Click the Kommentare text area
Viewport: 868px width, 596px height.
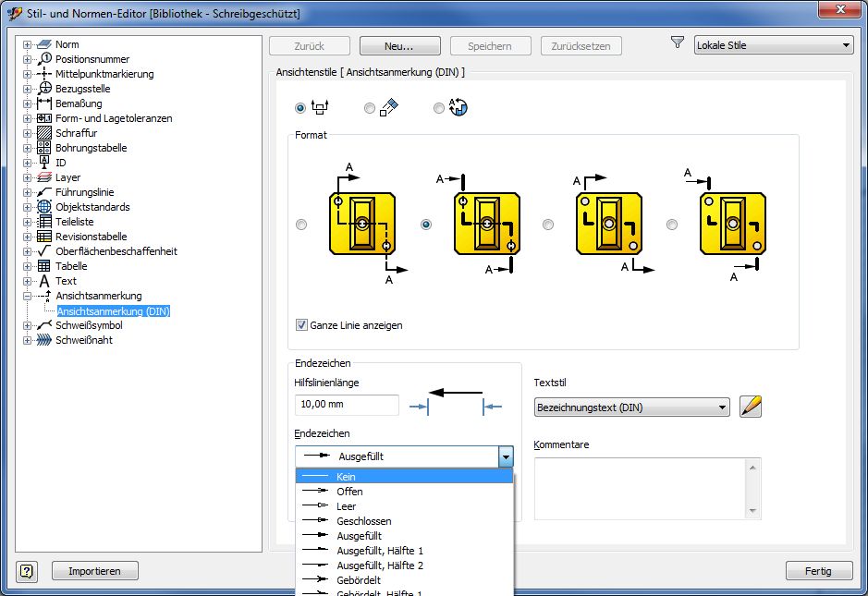click(640, 488)
